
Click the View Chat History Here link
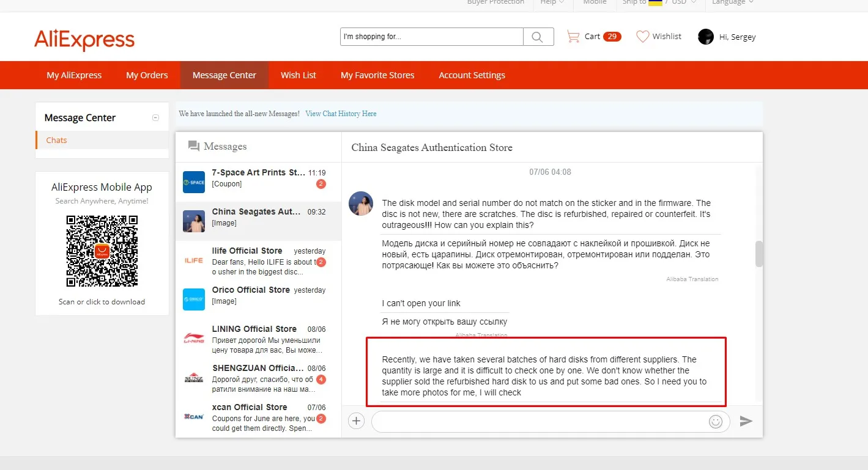click(341, 114)
